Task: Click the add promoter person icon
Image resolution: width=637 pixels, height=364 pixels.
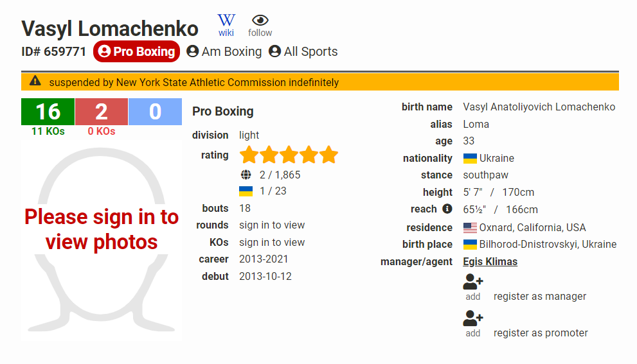Action: 473,318
